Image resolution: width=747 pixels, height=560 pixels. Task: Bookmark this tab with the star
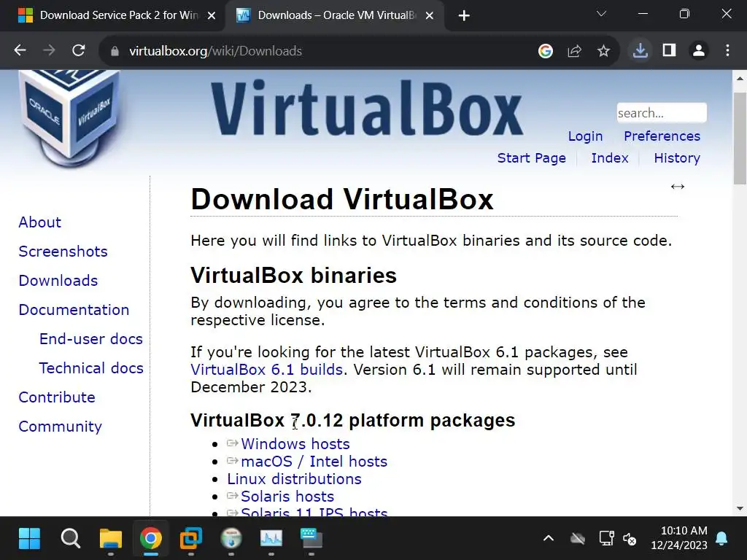[603, 50]
